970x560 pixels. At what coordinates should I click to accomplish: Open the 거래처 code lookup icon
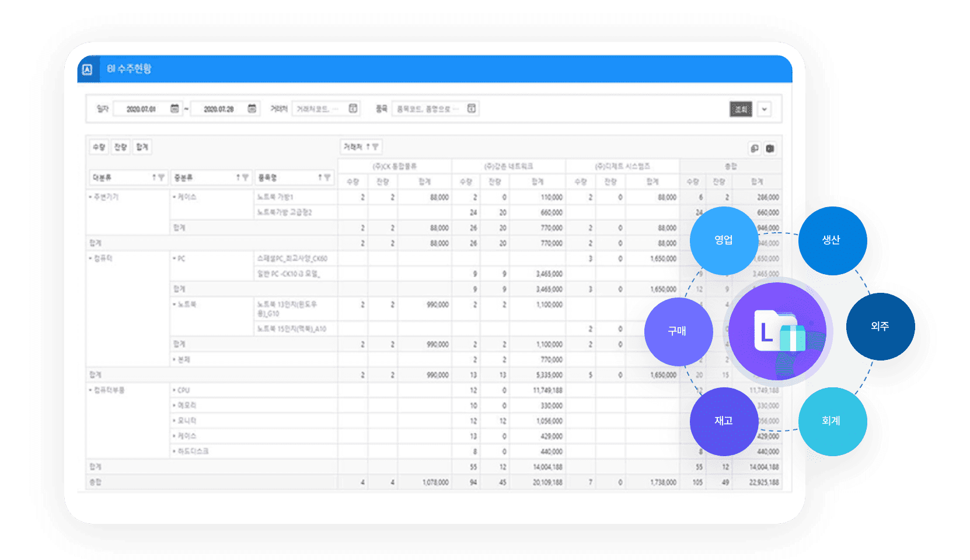(x=353, y=108)
